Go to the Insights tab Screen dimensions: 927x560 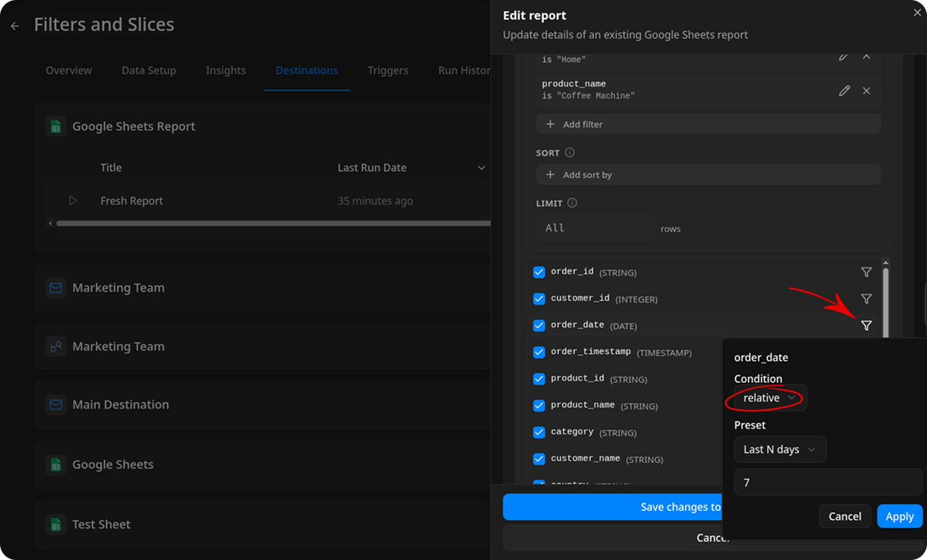225,71
